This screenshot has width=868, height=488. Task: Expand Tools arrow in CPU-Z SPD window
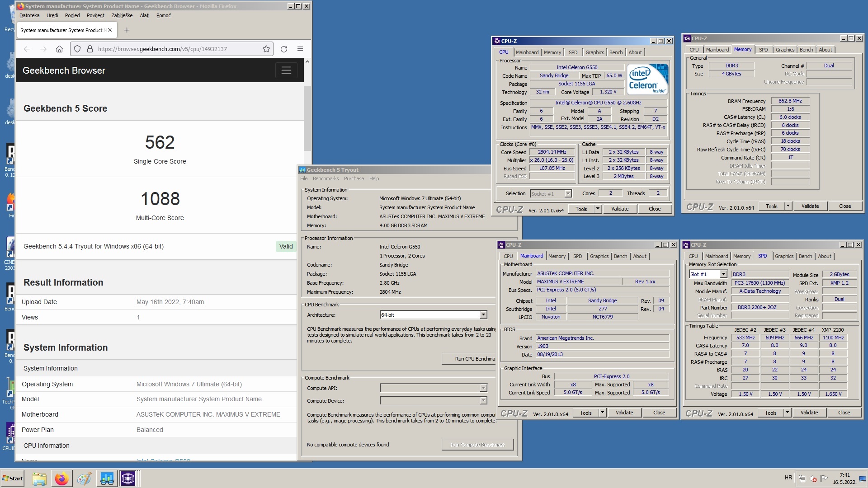coord(787,413)
